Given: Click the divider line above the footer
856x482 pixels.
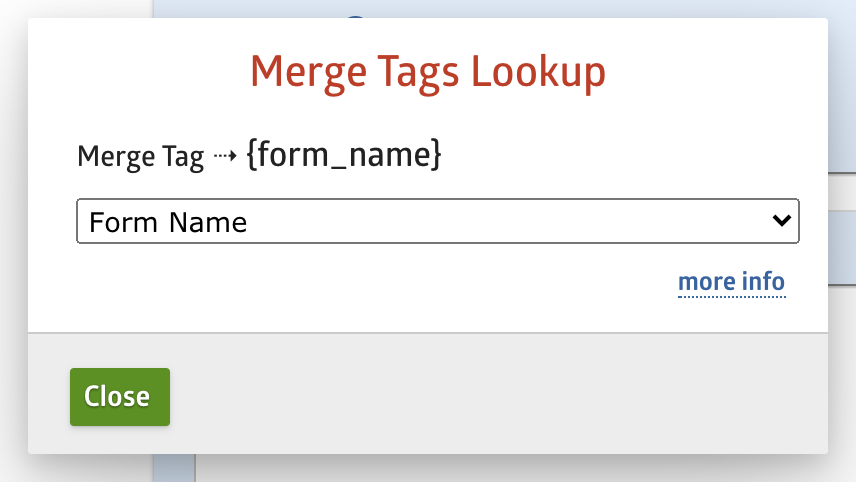Looking at the screenshot, I should [x=427, y=332].
